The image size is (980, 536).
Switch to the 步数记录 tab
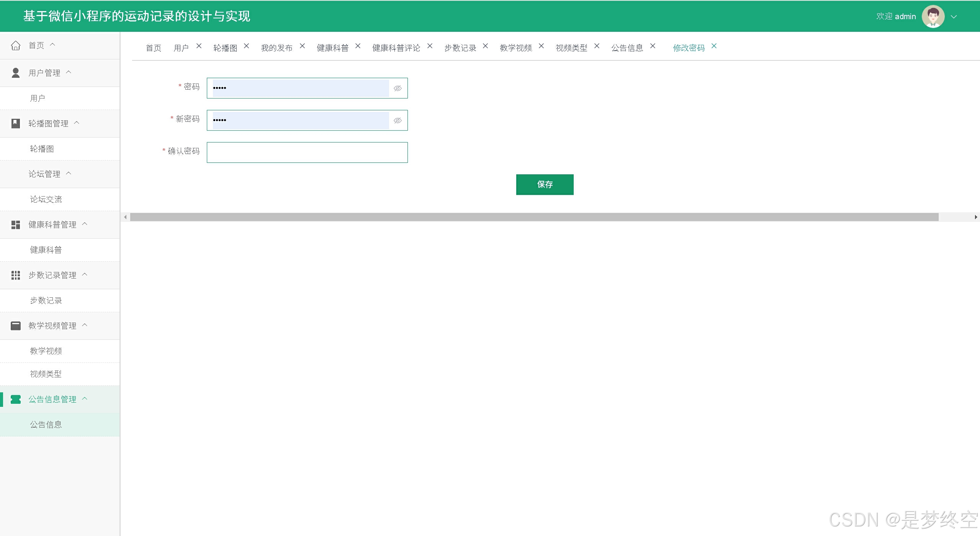pyautogui.click(x=460, y=48)
